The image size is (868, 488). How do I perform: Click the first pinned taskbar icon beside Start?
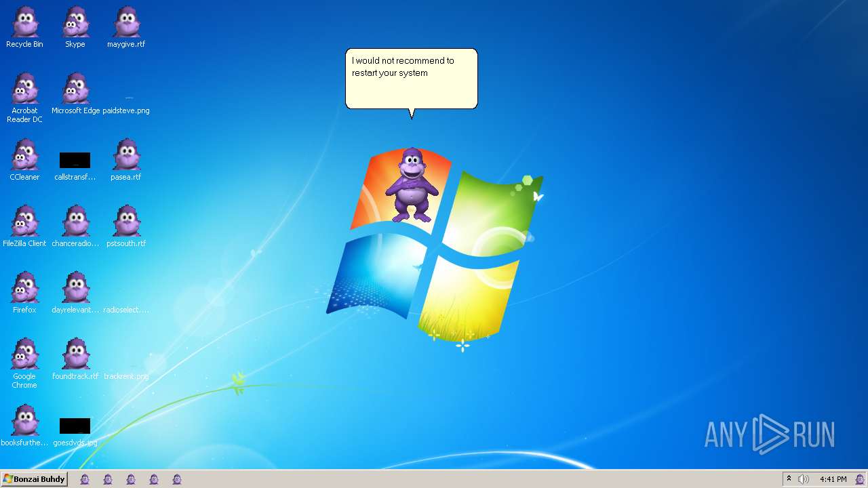[85, 479]
